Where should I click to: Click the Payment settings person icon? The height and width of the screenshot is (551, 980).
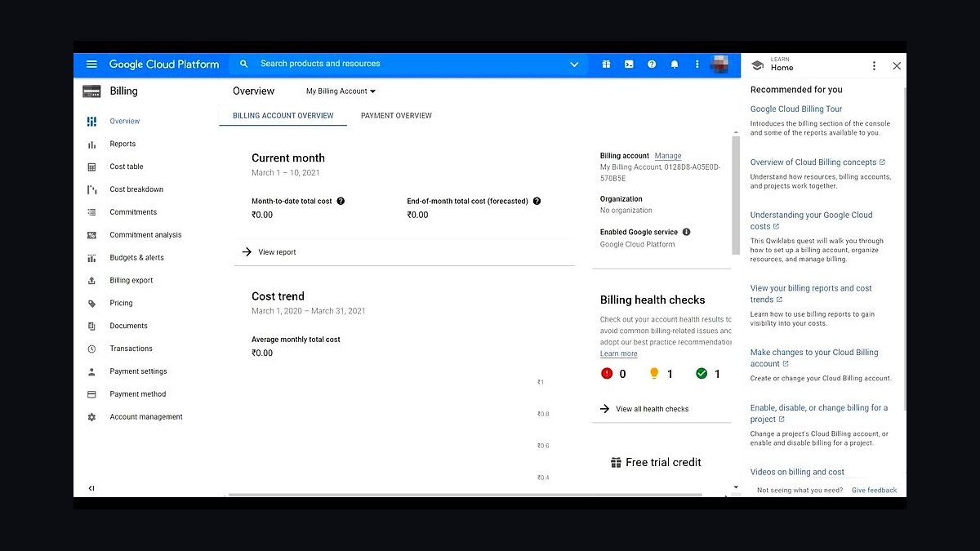point(91,371)
